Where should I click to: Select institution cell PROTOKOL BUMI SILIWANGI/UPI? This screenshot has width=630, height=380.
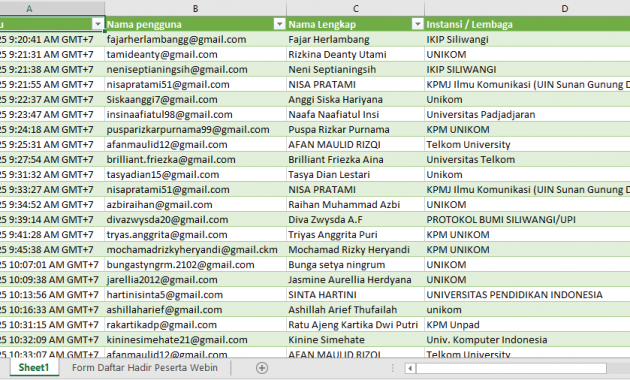pyautogui.click(x=527, y=219)
